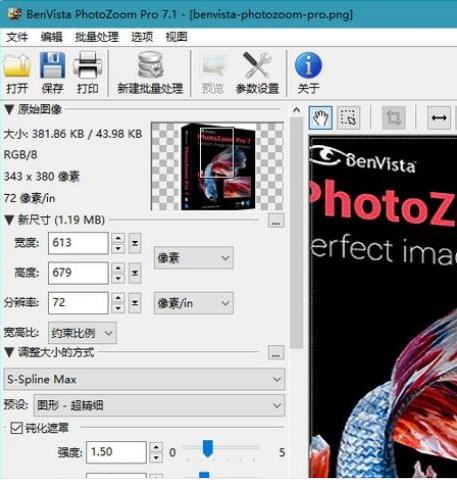Decrease 宽度 with down stepper
This screenshot has height=480, width=457.
pos(118,249)
